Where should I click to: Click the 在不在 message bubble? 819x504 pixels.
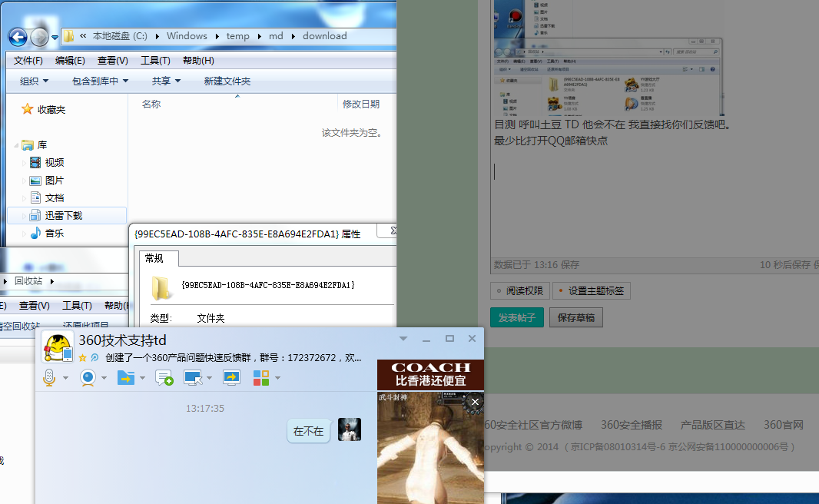(308, 431)
